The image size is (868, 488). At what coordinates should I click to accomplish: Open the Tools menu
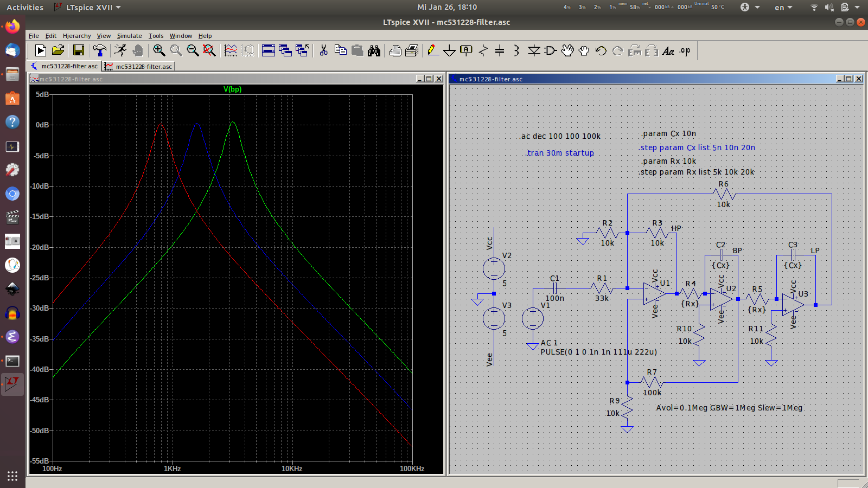(x=156, y=36)
